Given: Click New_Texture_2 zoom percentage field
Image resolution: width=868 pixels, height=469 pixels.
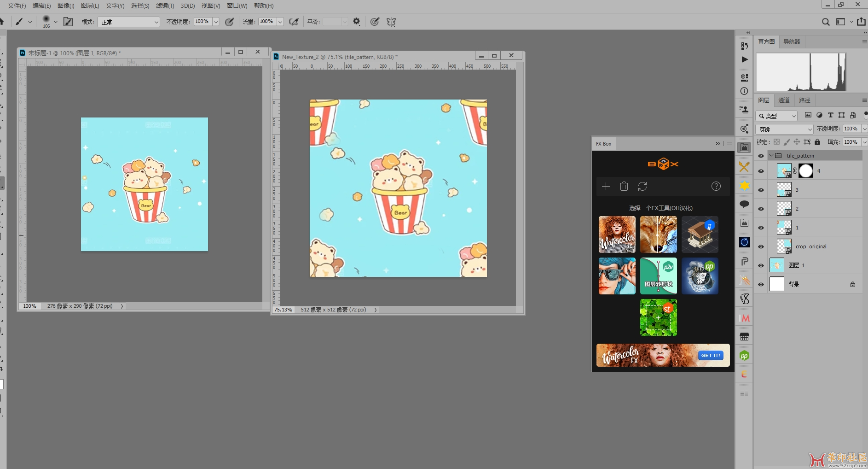Looking at the screenshot, I should coord(284,310).
